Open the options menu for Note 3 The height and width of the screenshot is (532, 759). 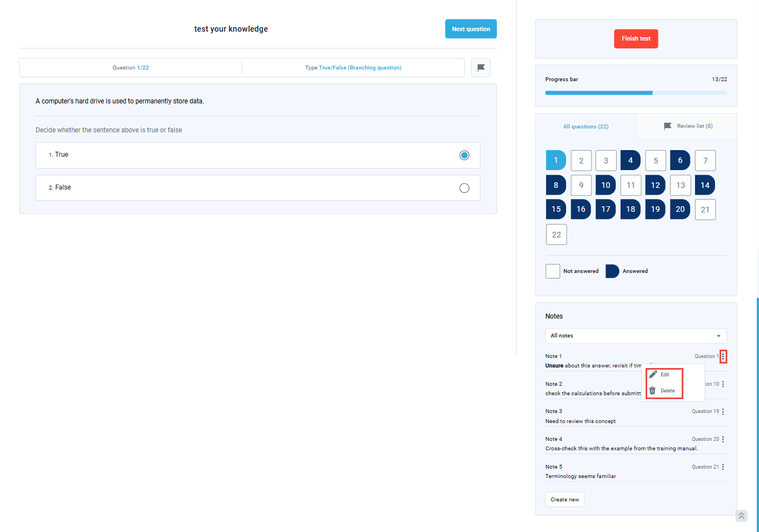pyautogui.click(x=723, y=411)
